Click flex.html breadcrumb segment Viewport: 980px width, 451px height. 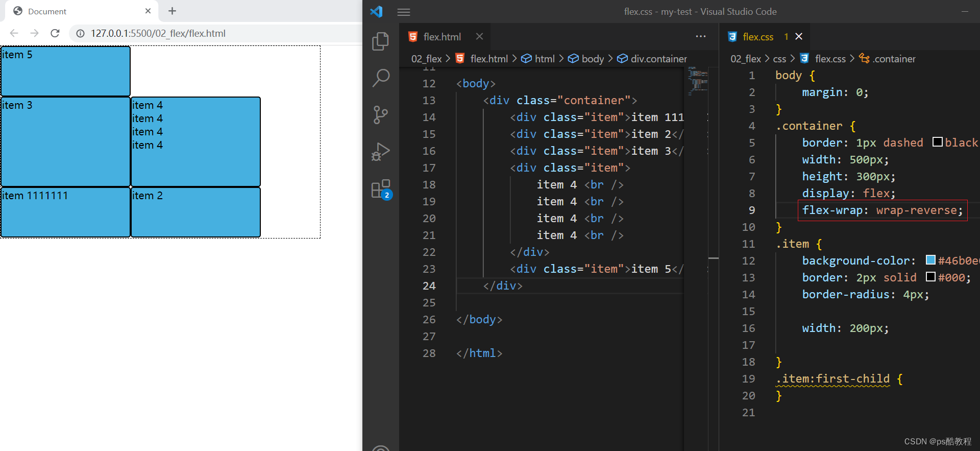489,59
